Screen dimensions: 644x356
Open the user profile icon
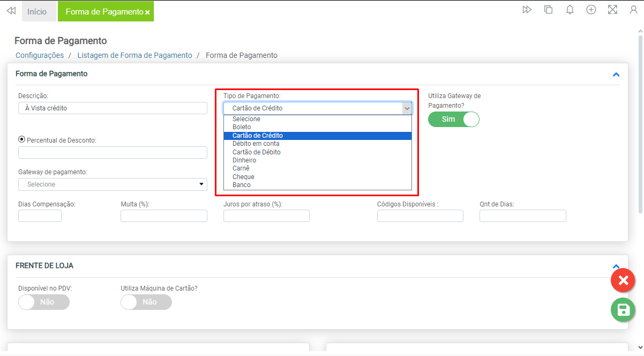pos(633,10)
